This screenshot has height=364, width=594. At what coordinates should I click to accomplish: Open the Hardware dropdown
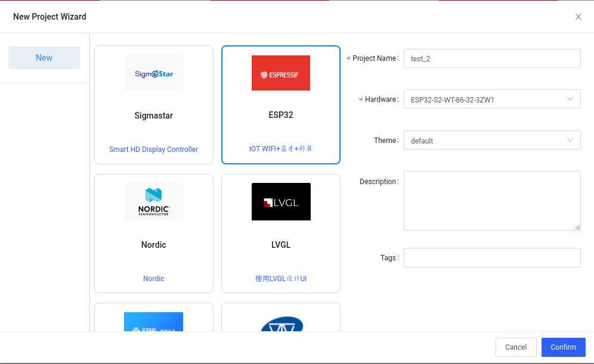coord(492,99)
